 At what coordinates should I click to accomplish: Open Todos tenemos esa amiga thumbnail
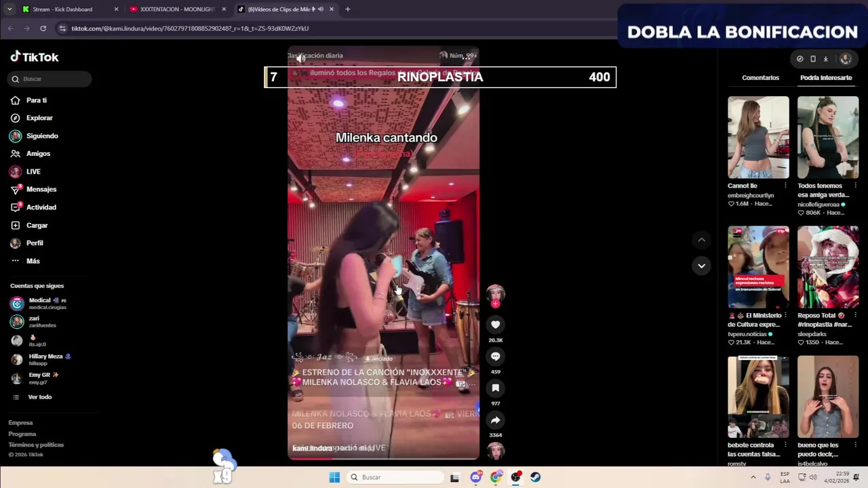828,138
